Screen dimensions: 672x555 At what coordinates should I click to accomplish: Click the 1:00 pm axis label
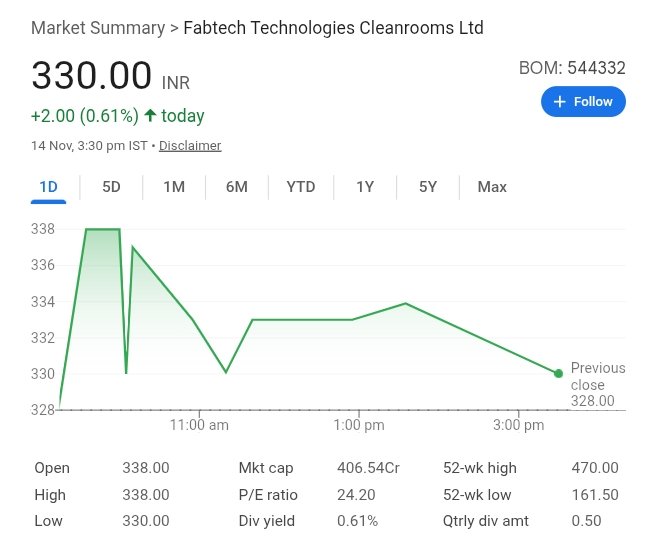pos(359,425)
